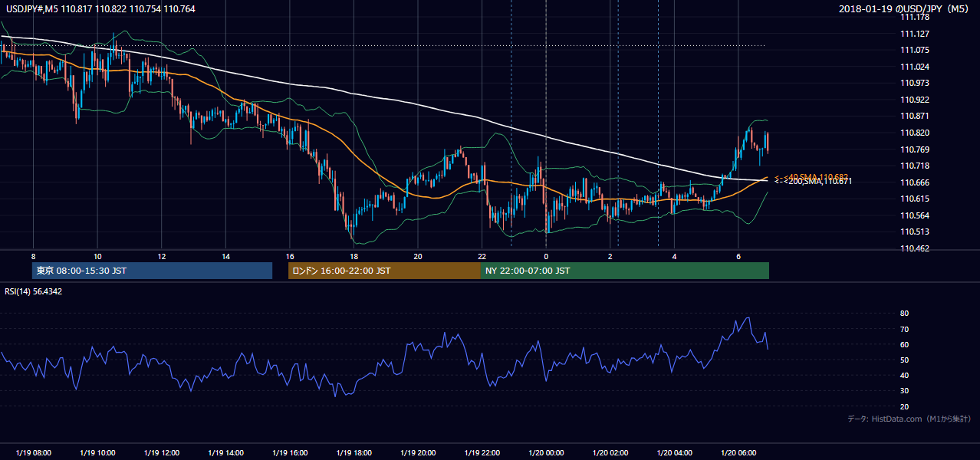
Task: Click the 1/20 04:00 time axis label
Action: pyautogui.click(x=674, y=453)
